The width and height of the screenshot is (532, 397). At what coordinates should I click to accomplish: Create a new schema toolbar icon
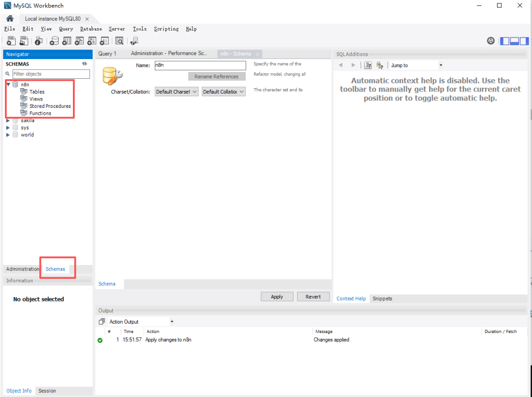54,41
